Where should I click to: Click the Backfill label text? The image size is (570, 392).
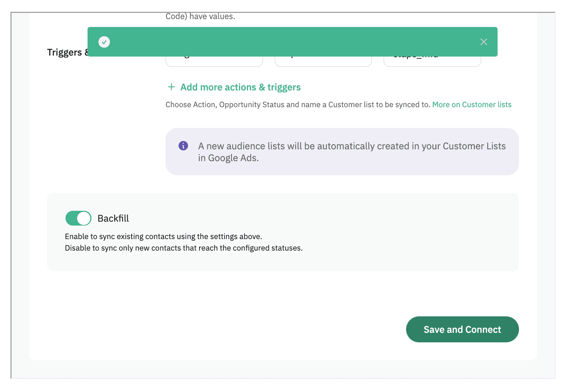113,218
